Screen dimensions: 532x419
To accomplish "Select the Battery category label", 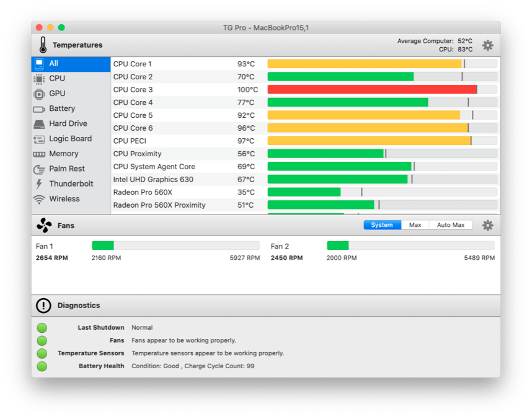I will click(x=62, y=108).
